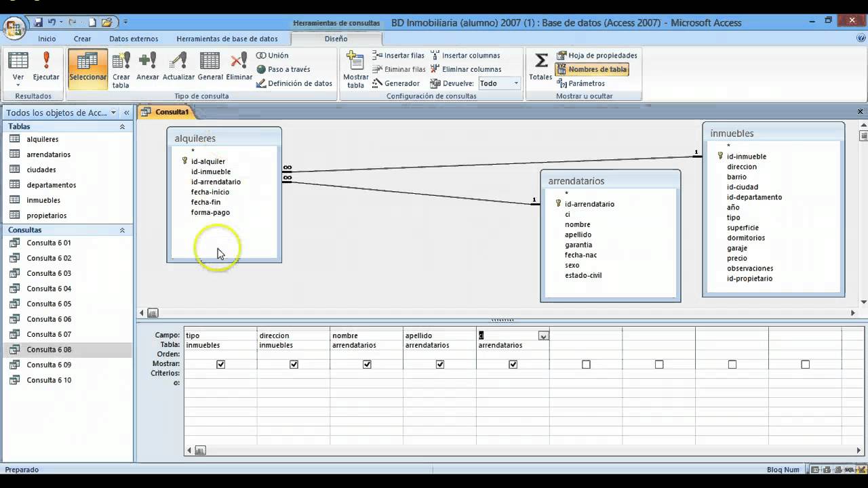Uncheck Mostrar for apellido column
This screenshot has width=868, height=488.
point(440,365)
